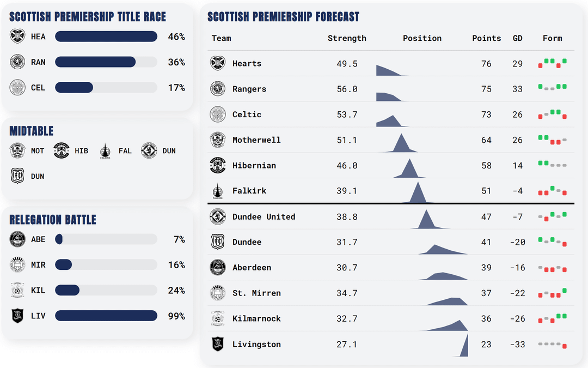Select the Livingston crest in the Relegation Battle panel

tap(18, 316)
